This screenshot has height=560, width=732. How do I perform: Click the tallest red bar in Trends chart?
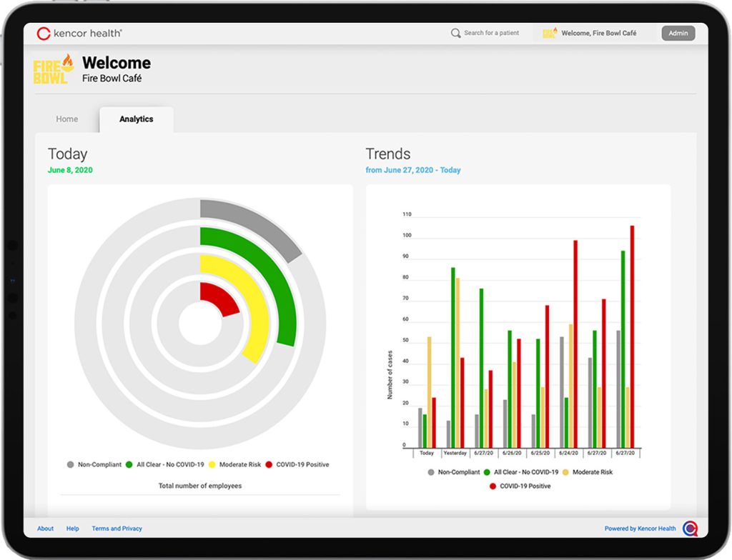click(x=632, y=336)
